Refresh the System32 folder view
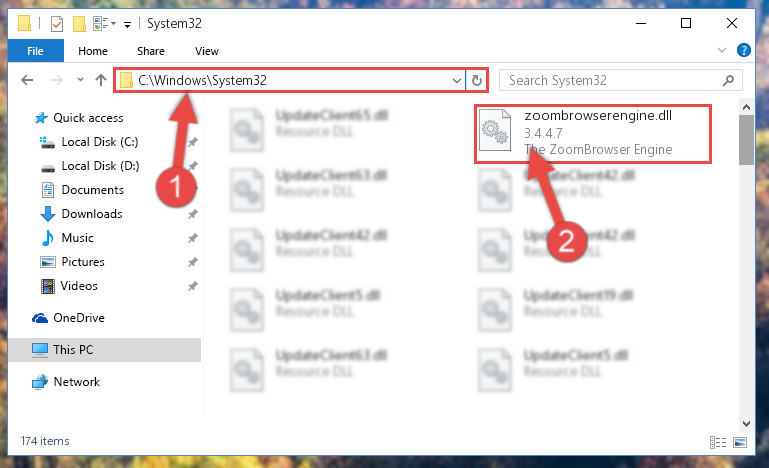The image size is (769, 468). [476, 80]
